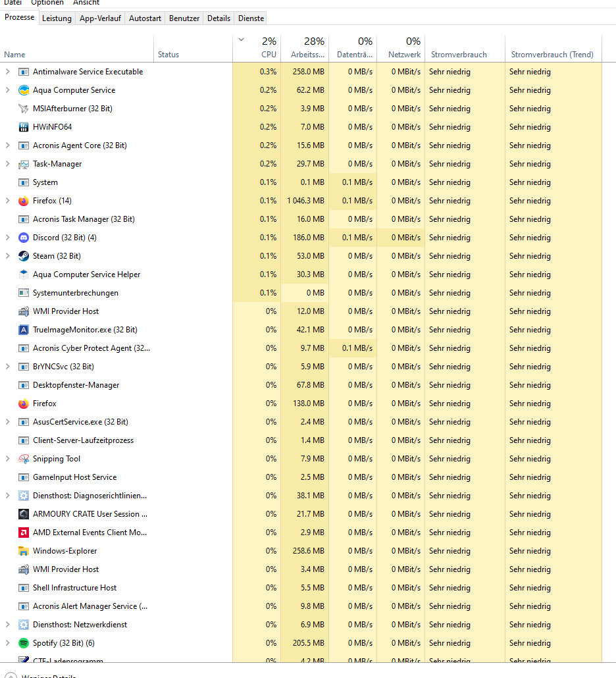This screenshot has width=616, height=678.
Task: Sort by the Name column header
Action: pyautogui.click(x=77, y=47)
